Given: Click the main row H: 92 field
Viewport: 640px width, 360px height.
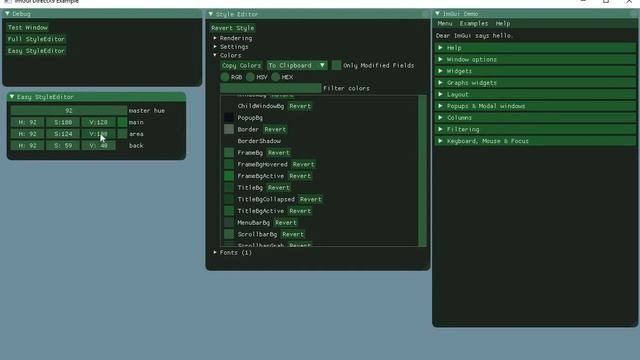Looking at the screenshot, I should point(27,122).
